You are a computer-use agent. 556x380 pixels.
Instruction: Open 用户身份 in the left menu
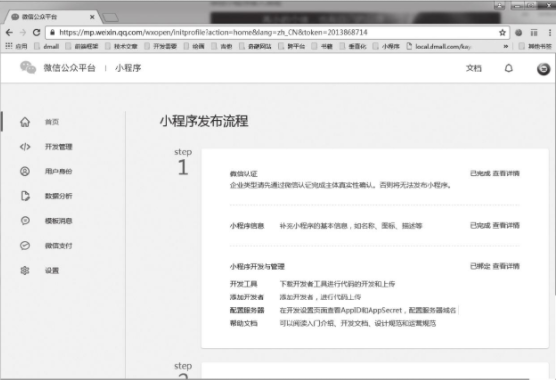(59, 171)
